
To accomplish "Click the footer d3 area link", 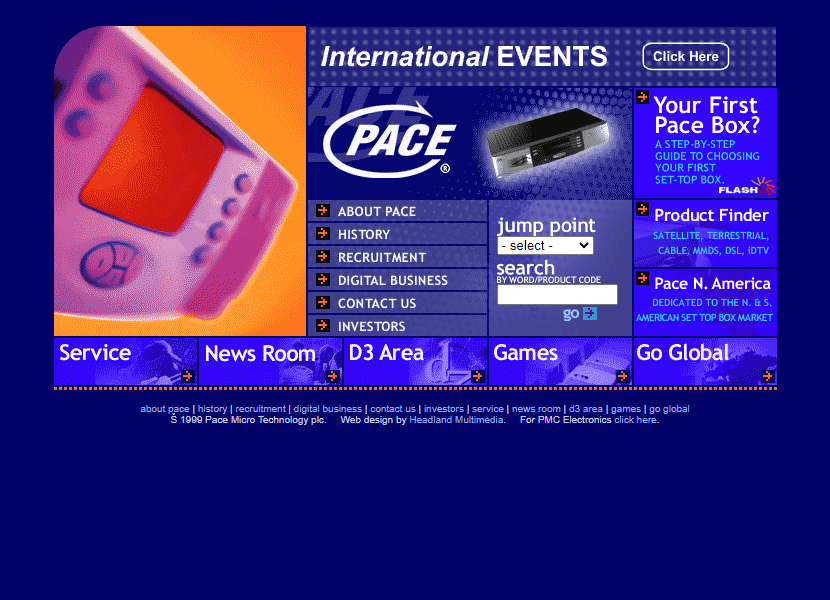I will [585, 409].
